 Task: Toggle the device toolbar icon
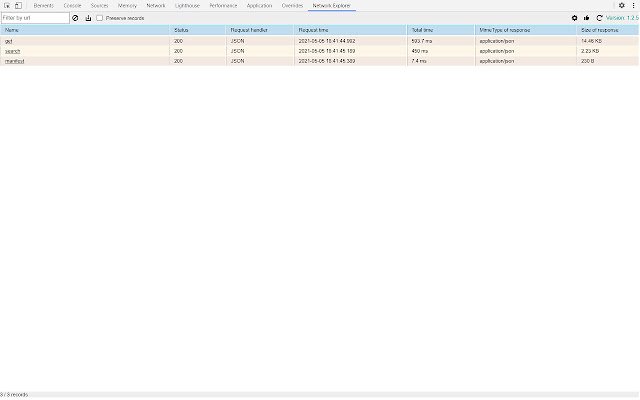(18, 6)
